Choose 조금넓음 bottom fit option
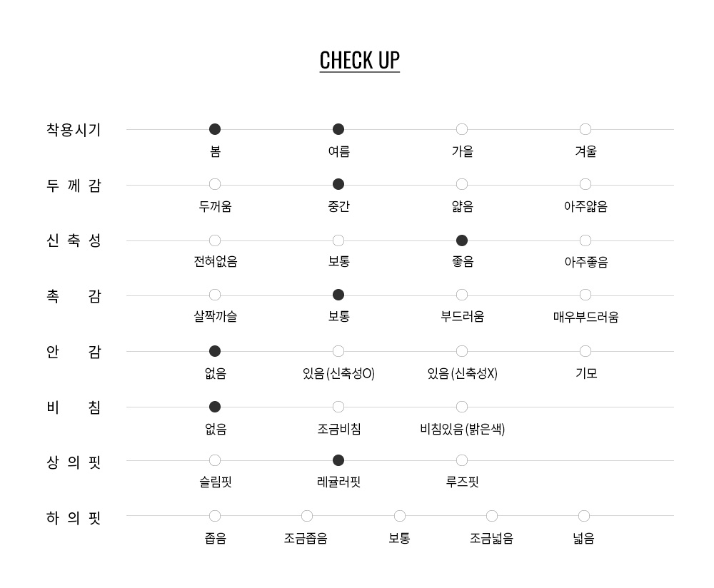714x588 pixels. click(x=492, y=516)
